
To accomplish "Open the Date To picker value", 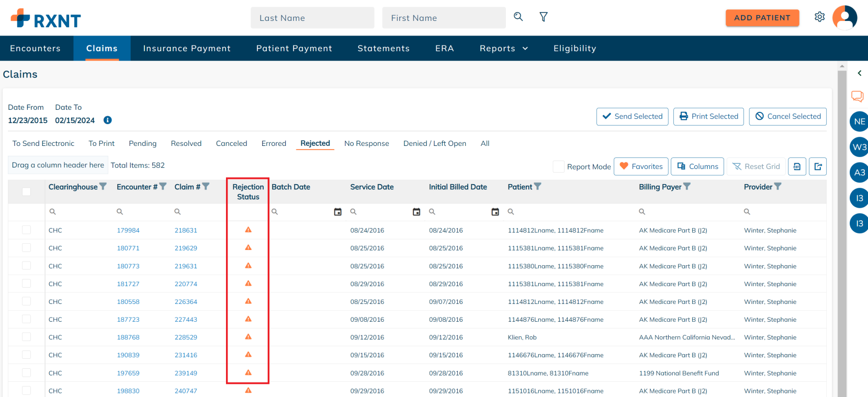I will [x=75, y=120].
